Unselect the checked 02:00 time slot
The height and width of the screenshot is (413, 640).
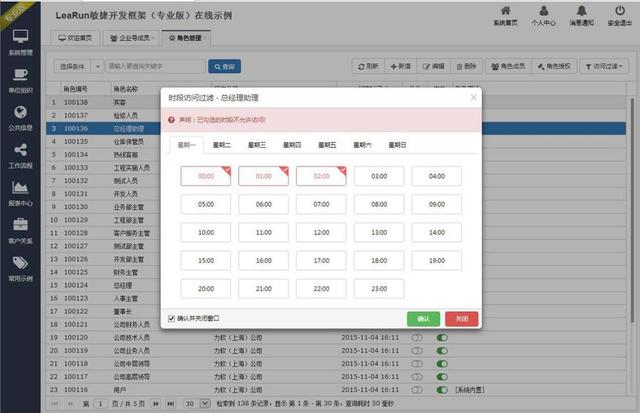pos(321,176)
